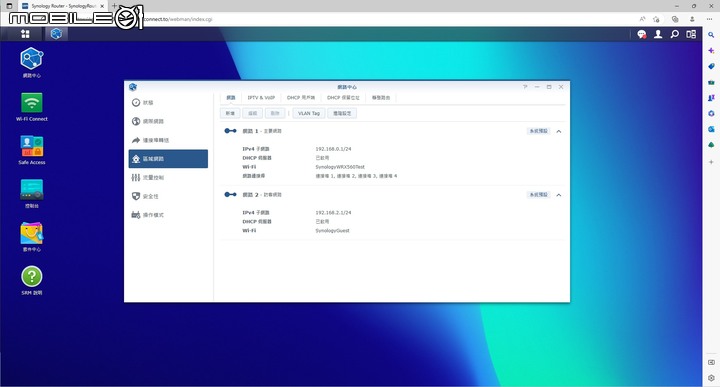720x387 pixels.
Task: Click the Create network button
Action: (230, 113)
